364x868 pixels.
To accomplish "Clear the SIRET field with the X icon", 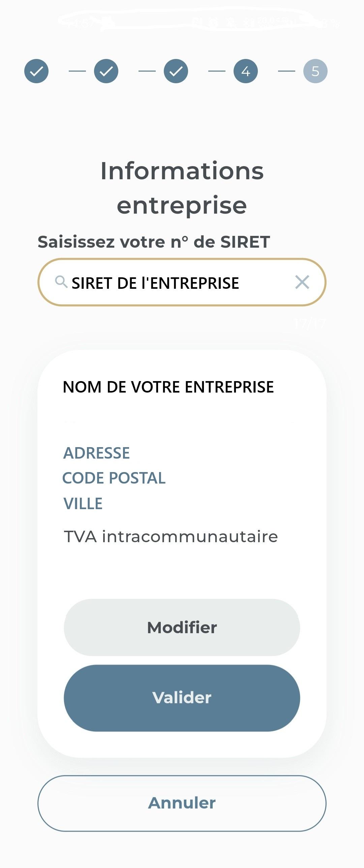I will point(302,282).
